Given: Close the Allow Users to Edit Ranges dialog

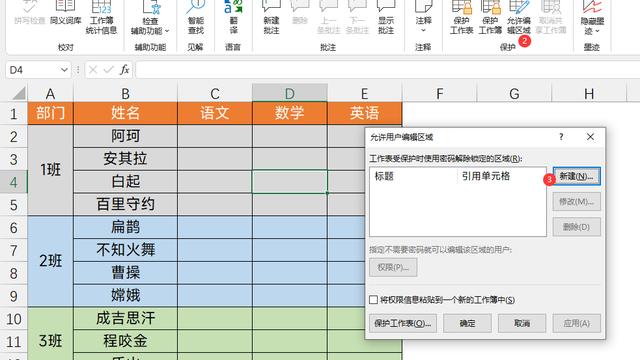Looking at the screenshot, I should 590,137.
